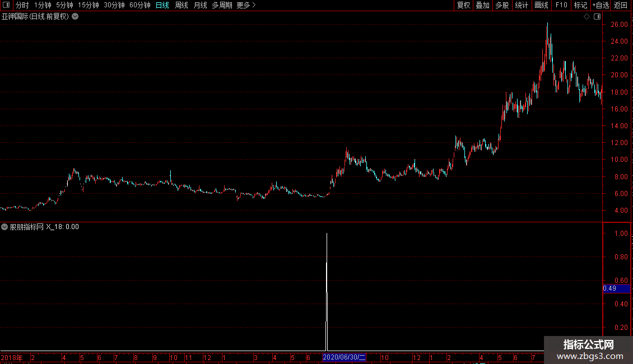This screenshot has width=633, height=364.
Task: Click the 26.00 price axis label
Action: (x=619, y=25)
